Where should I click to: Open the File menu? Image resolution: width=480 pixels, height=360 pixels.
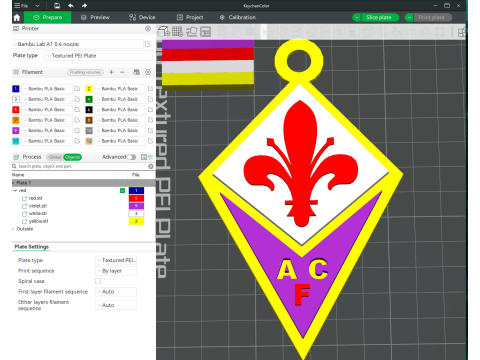pyautogui.click(x=21, y=6)
